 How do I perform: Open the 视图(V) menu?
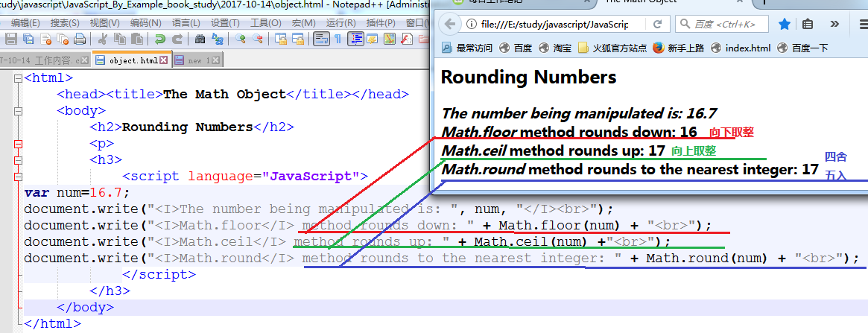[x=104, y=22]
